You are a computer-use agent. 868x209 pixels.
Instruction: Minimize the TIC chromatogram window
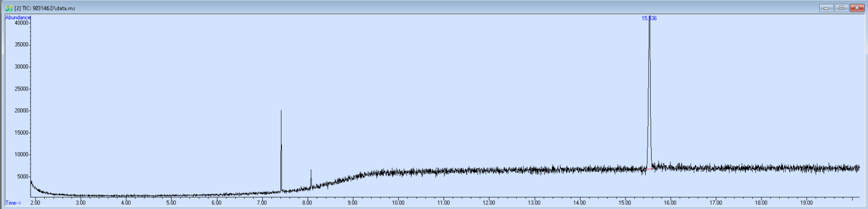(827, 8)
